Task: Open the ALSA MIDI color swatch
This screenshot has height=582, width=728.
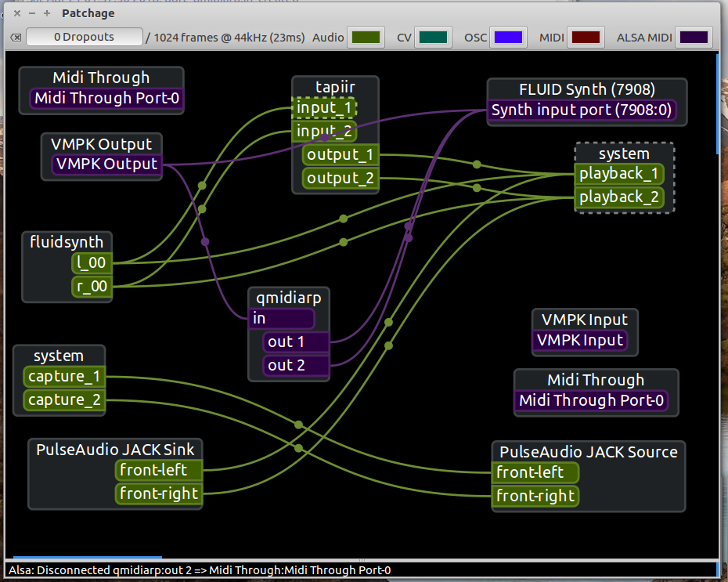Action: [694, 38]
